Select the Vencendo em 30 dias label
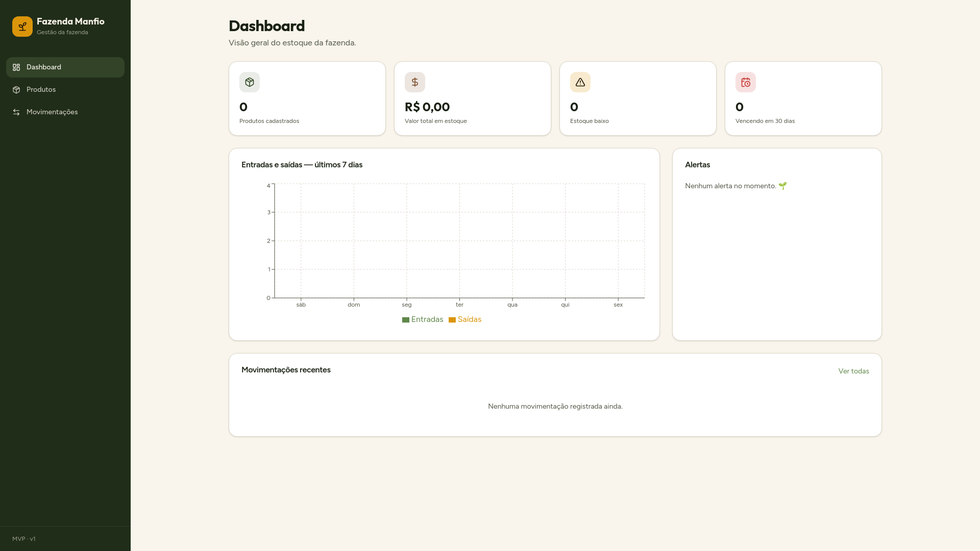Screen dimensions: 980x551 pyautogui.click(x=765, y=121)
